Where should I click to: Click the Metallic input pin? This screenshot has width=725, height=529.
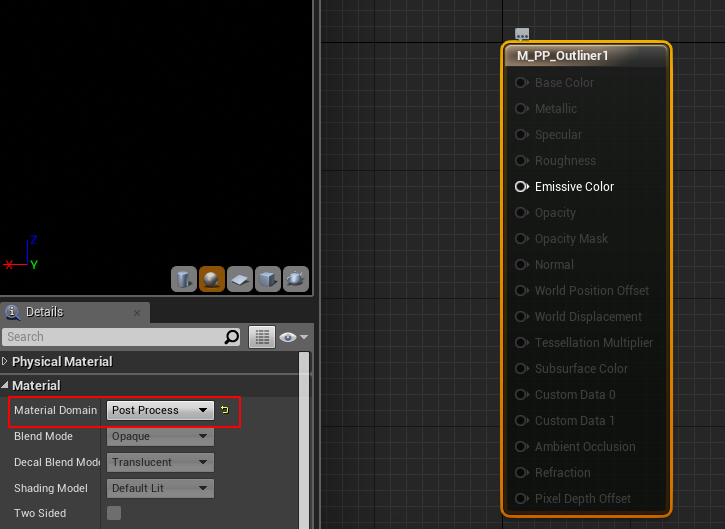(x=522, y=108)
